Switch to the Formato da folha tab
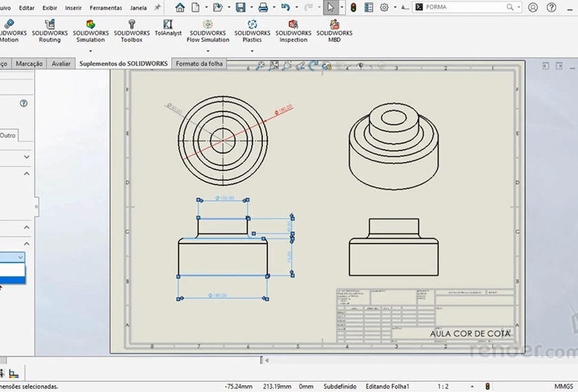 pyautogui.click(x=198, y=64)
